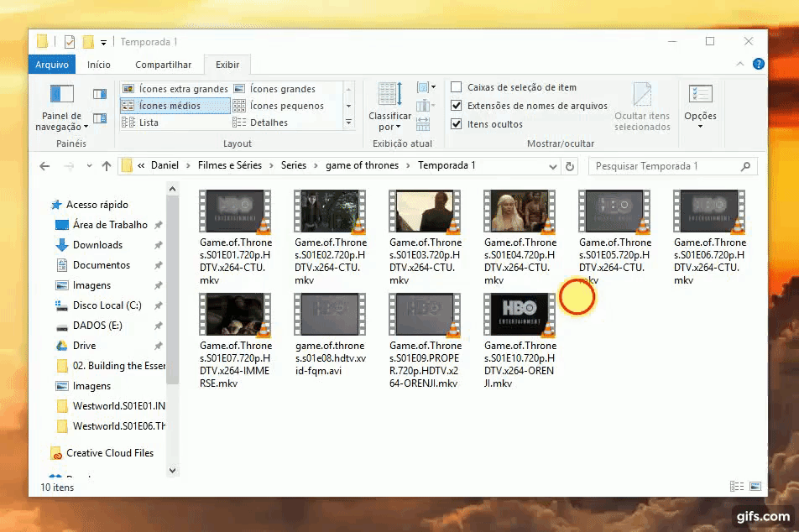Viewport: 799px width, 532px height.
Task: Select the S01E10 ORENJI video file
Action: pyautogui.click(x=520, y=341)
